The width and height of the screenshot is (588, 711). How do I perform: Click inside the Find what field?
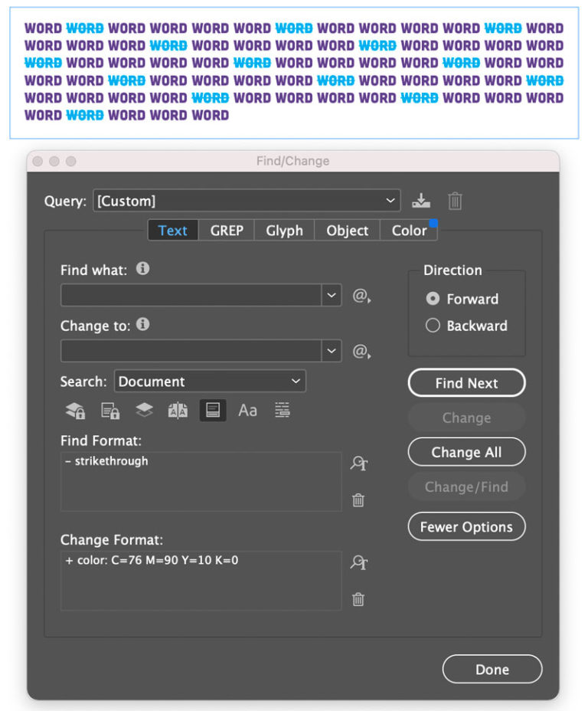point(191,296)
